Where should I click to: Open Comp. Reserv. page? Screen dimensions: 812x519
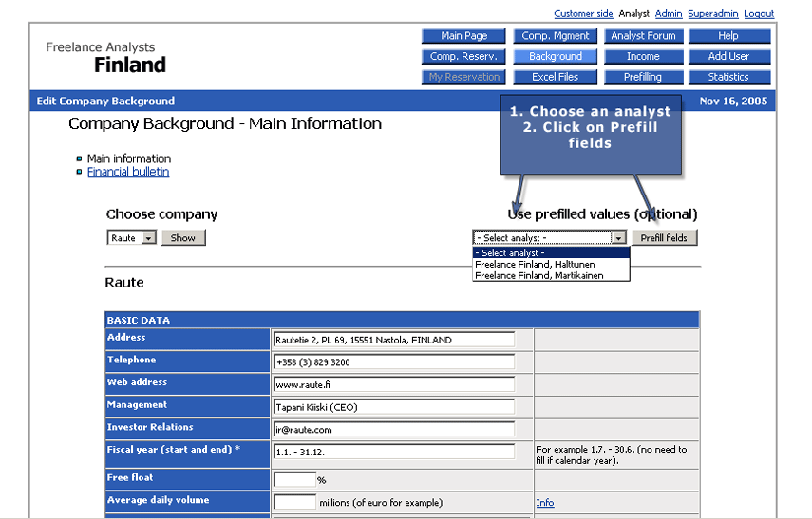(463, 56)
